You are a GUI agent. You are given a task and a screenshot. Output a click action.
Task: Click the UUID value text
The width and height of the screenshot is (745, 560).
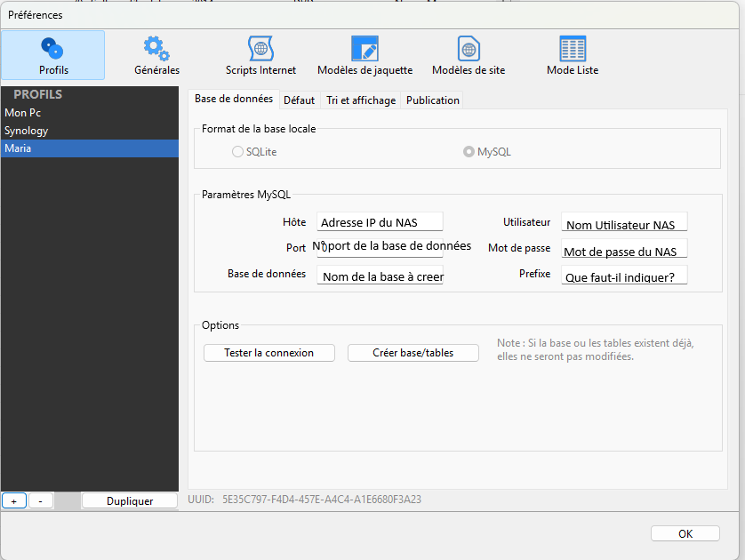(322, 500)
